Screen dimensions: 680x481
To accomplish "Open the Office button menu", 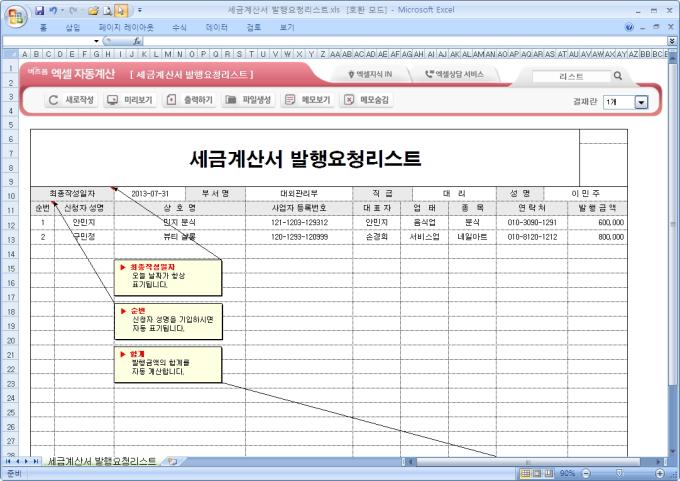I will (16, 16).
